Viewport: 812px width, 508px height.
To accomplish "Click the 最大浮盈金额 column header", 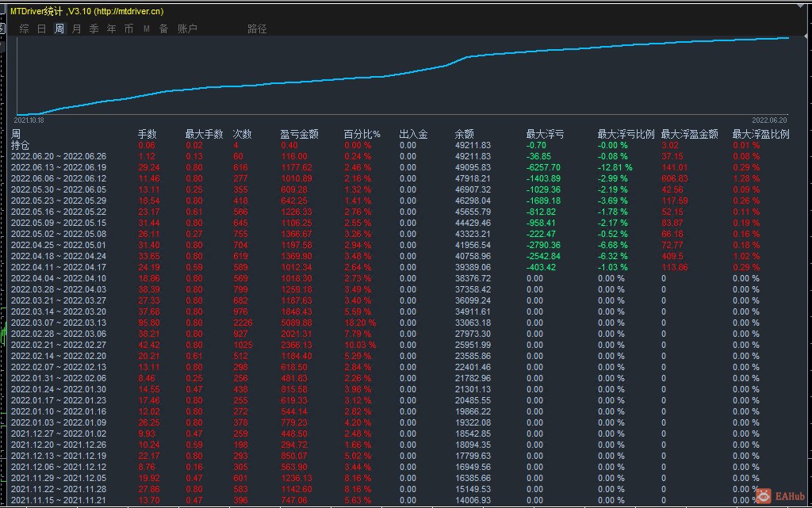I will (689, 135).
